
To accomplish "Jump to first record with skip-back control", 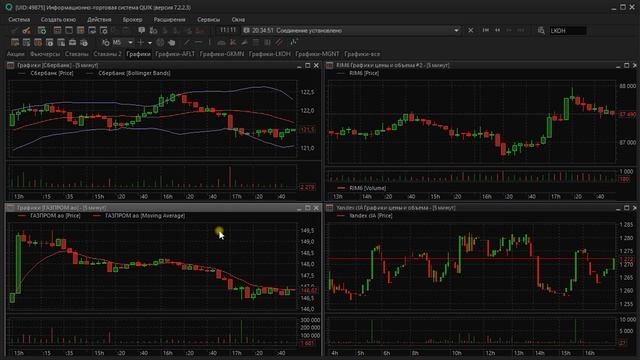I will [486, 30].
